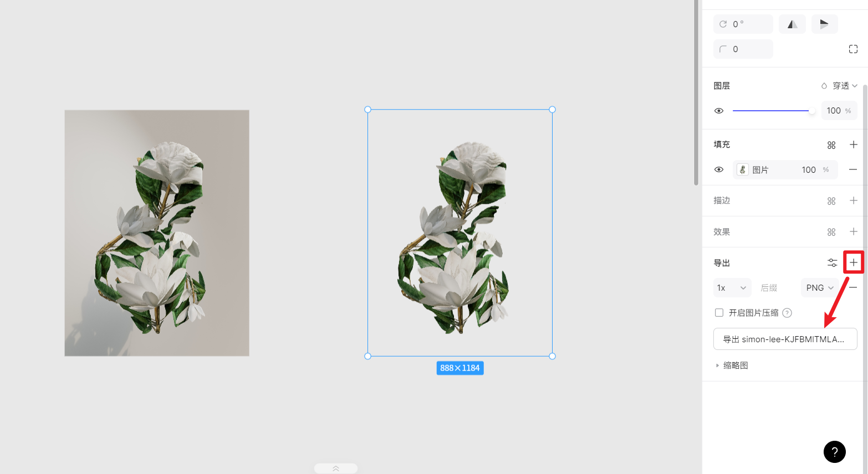Enable image compression checkbox
The height and width of the screenshot is (474, 868).
pos(719,313)
